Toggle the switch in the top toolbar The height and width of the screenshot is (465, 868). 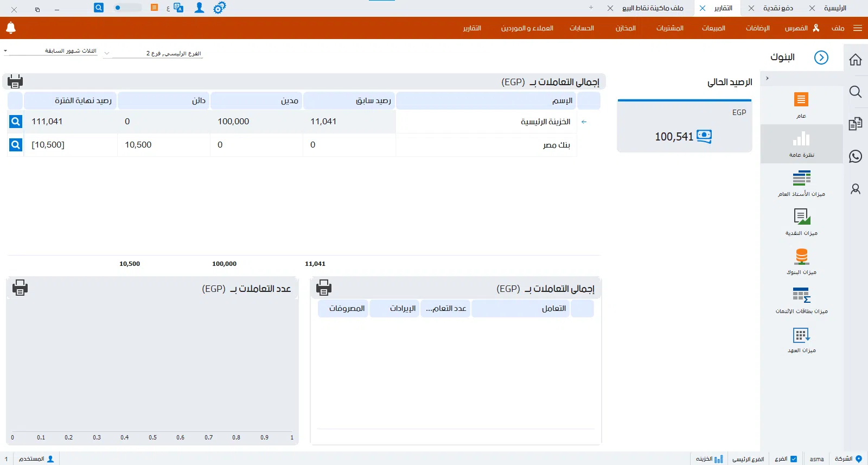pos(127,8)
